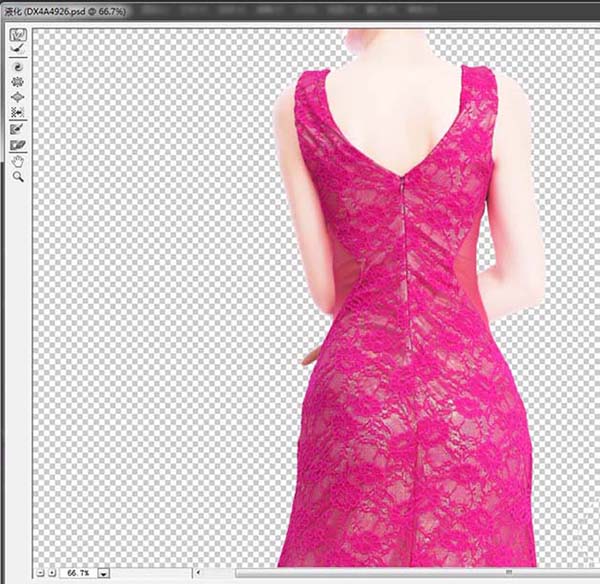Enable the Freeze Mask tool
This screenshot has width=600, height=584.
[x=17, y=129]
